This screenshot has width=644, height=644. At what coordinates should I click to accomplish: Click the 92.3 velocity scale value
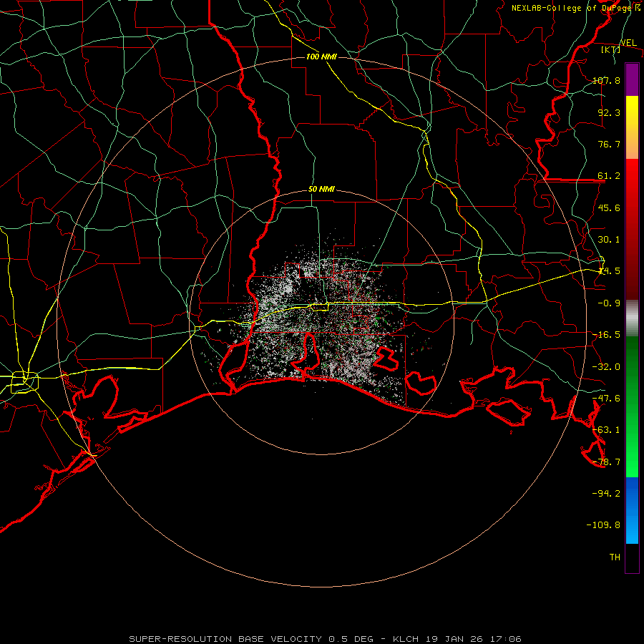[x=609, y=112]
